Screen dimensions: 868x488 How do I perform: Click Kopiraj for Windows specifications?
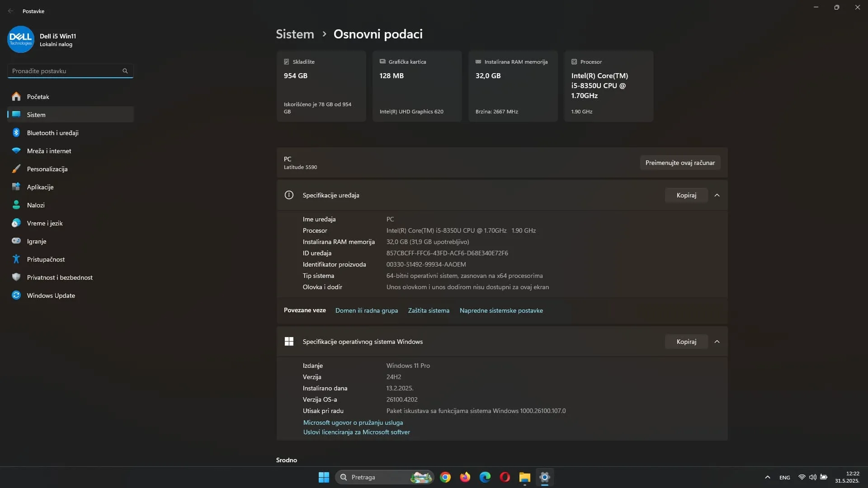click(x=686, y=342)
